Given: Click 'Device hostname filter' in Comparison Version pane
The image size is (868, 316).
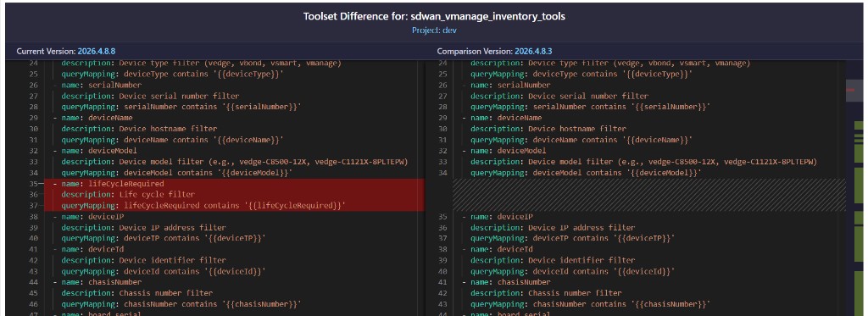Looking at the screenshot, I should (x=577, y=129).
